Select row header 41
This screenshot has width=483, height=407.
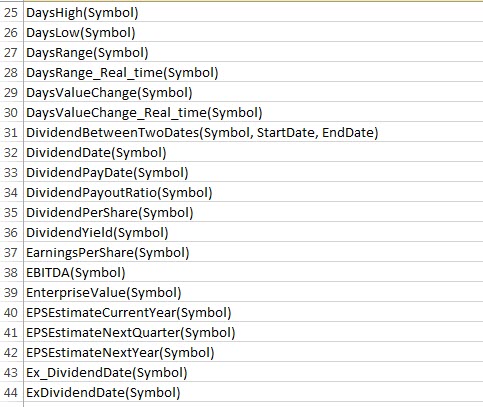11,332
